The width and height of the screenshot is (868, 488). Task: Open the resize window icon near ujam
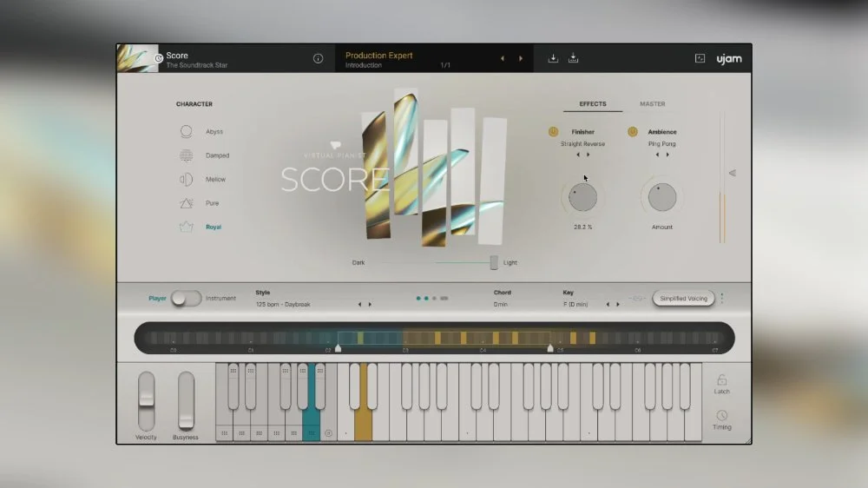tap(700, 58)
